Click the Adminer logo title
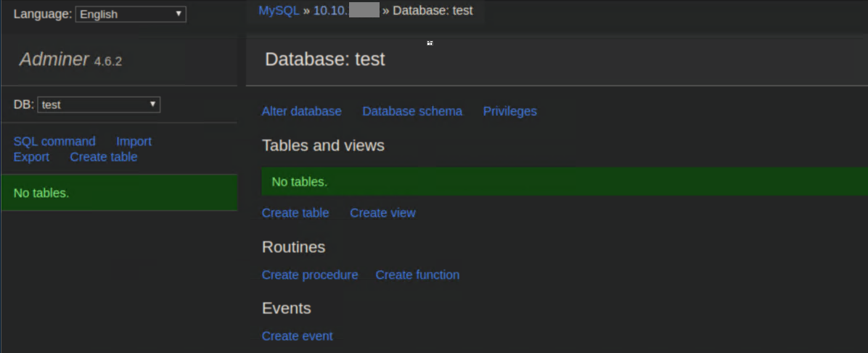Screen dimensions: 868x353 click(x=54, y=59)
